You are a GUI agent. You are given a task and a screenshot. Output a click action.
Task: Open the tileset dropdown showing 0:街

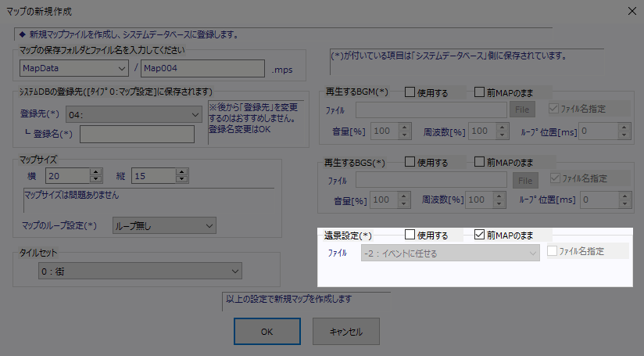pos(140,271)
